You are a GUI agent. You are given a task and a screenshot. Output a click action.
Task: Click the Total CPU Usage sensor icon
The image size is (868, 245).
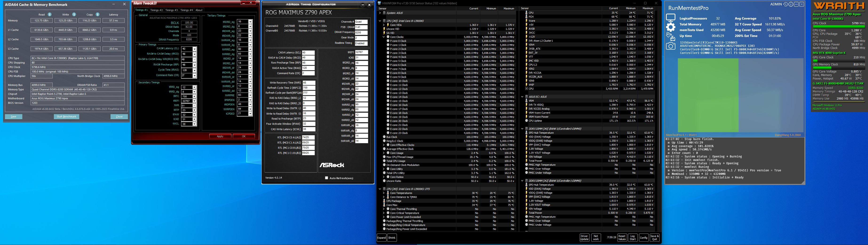[384, 161]
